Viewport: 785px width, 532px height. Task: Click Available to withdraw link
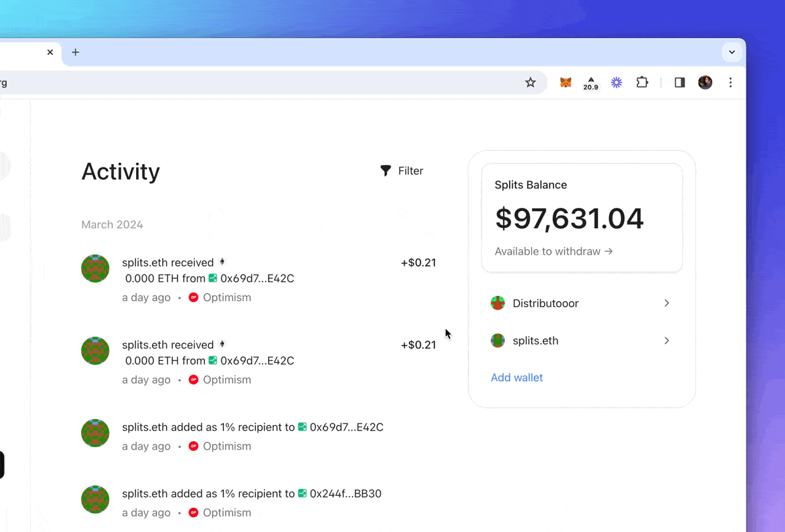coord(553,251)
